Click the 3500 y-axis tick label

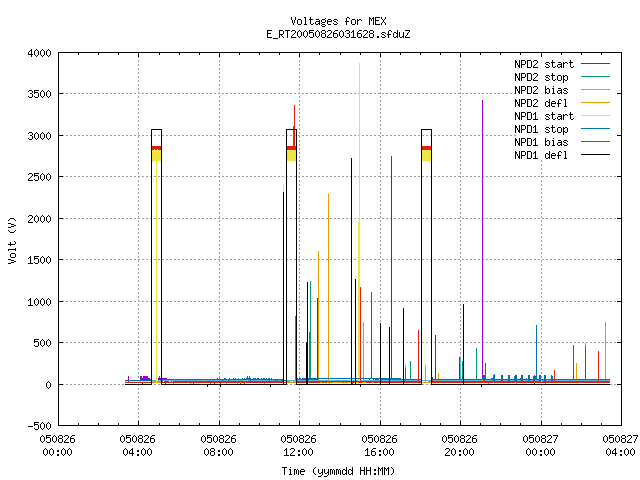[x=40, y=94]
